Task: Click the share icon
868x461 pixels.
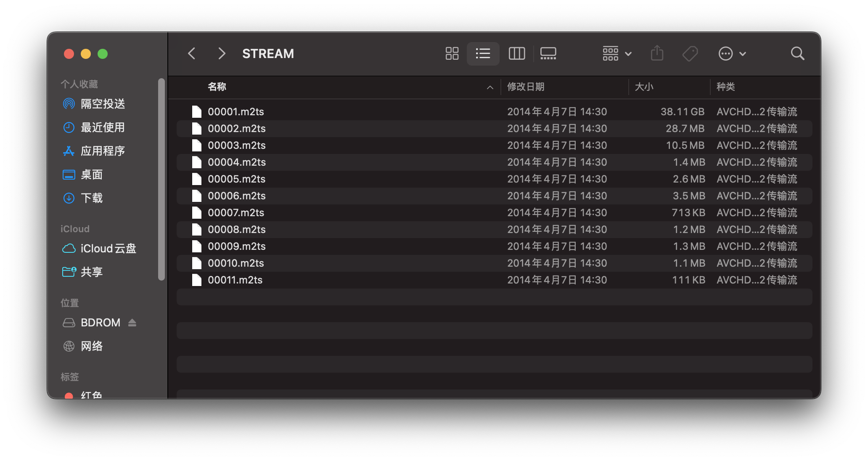Action: tap(657, 53)
